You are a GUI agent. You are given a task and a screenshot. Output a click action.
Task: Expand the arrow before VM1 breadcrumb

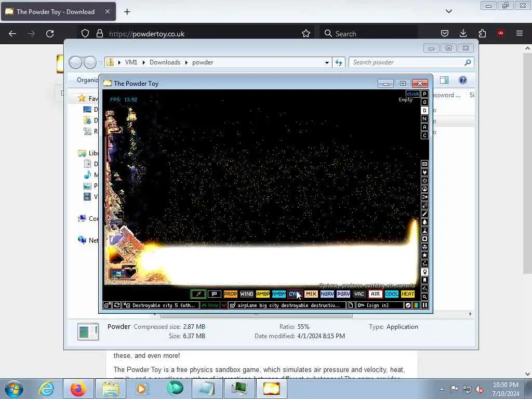click(119, 62)
